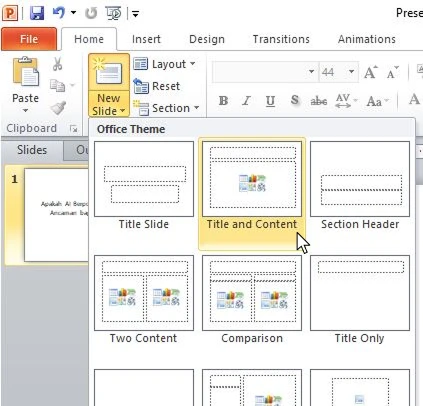The width and height of the screenshot is (423, 406).
Task: Open Customize Quick Access Toolbar dropdown
Action: [135, 14]
